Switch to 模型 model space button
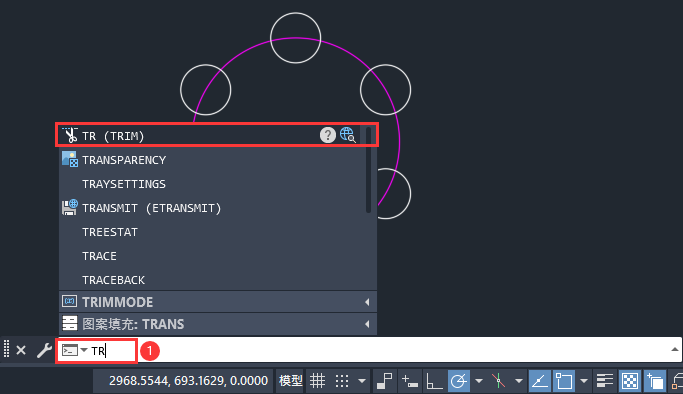The width and height of the screenshot is (683, 394). [290, 381]
